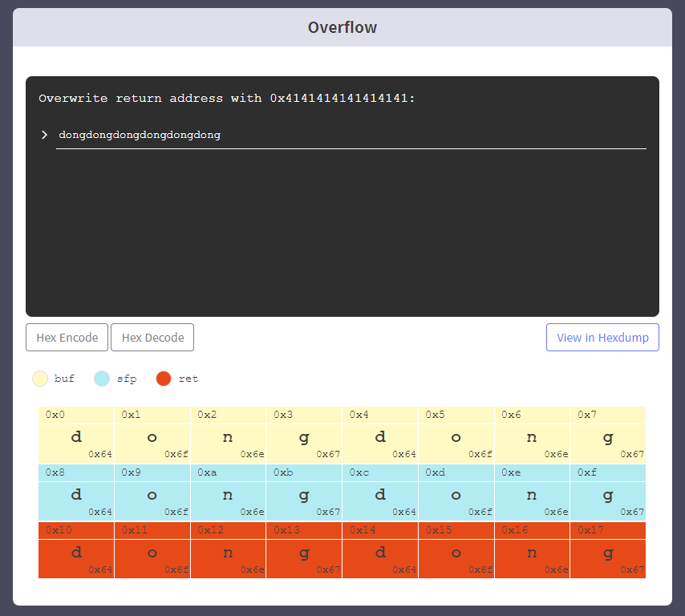The width and height of the screenshot is (685, 616).
Task: Select memory cell at offset 0x6
Action: (533, 435)
